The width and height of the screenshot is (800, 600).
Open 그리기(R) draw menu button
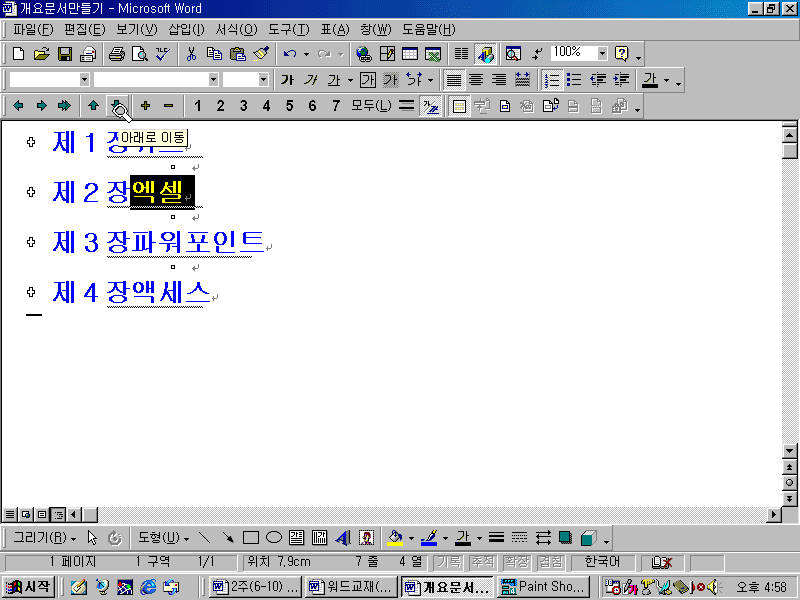[44, 538]
